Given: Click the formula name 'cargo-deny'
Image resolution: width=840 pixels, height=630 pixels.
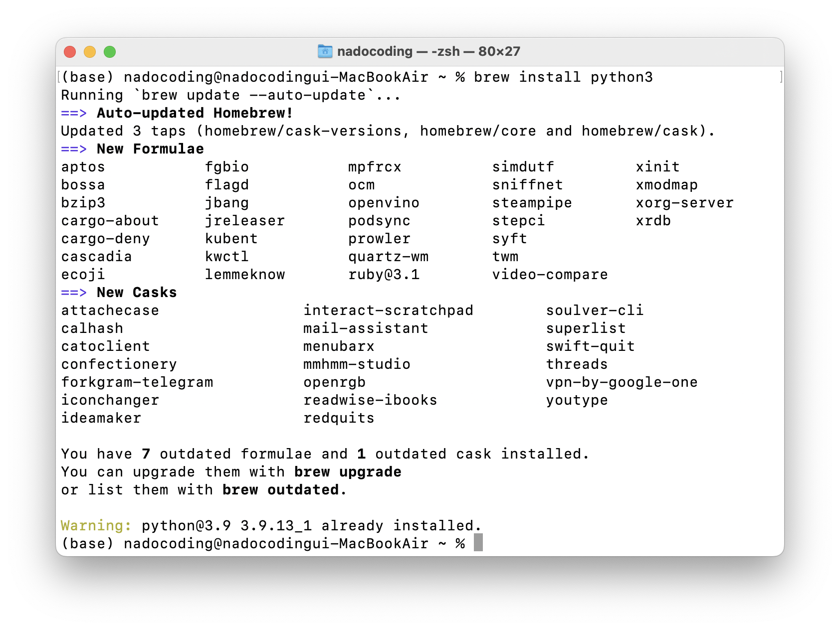Looking at the screenshot, I should click(x=105, y=239).
